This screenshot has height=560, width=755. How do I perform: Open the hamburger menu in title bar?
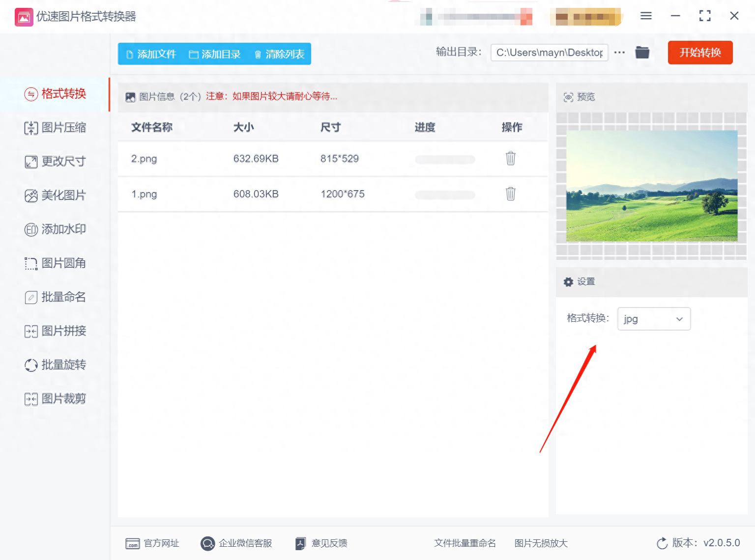[646, 16]
